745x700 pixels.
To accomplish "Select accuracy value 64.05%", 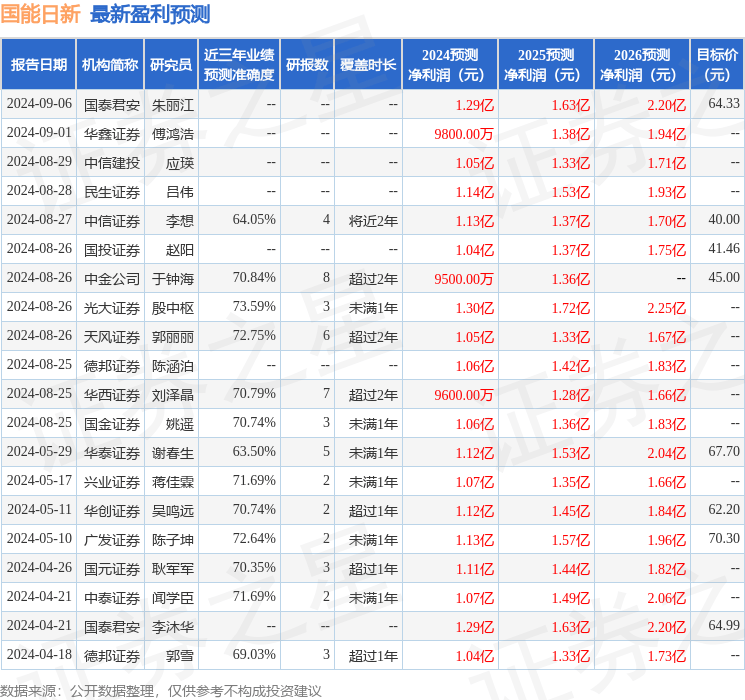I will pyautogui.click(x=254, y=220).
